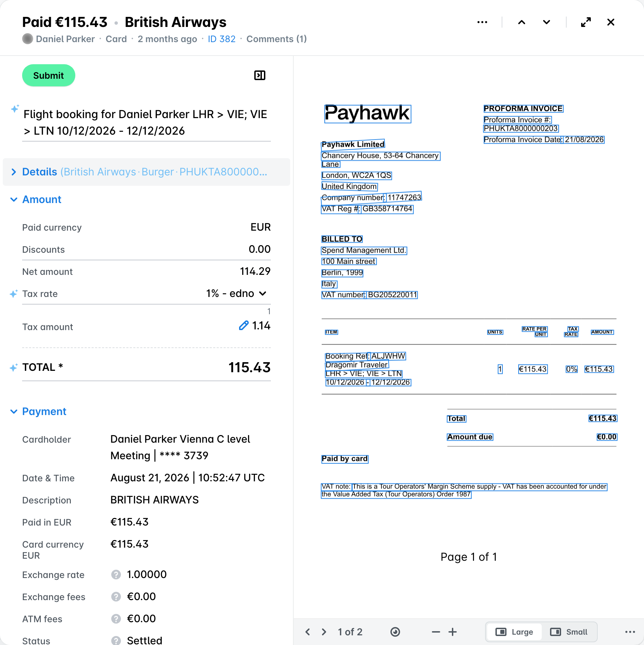644x645 pixels.
Task: Expand the Details section
Action: [146, 172]
